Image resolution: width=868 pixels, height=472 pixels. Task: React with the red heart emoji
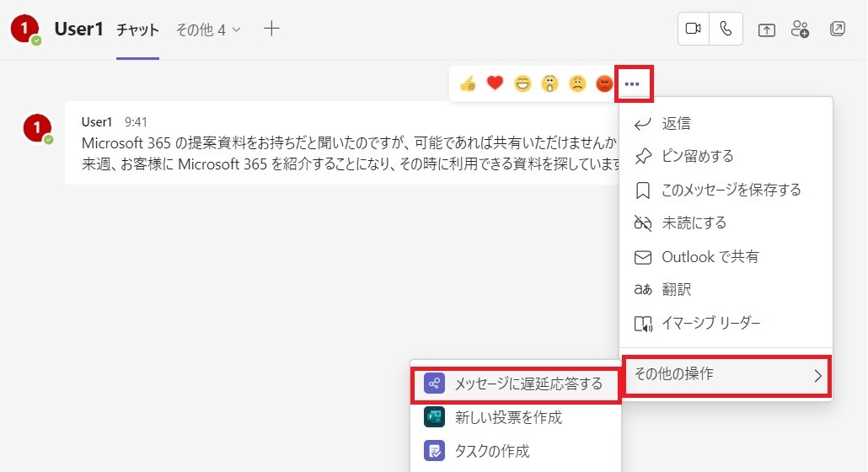[x=495, y=83]
